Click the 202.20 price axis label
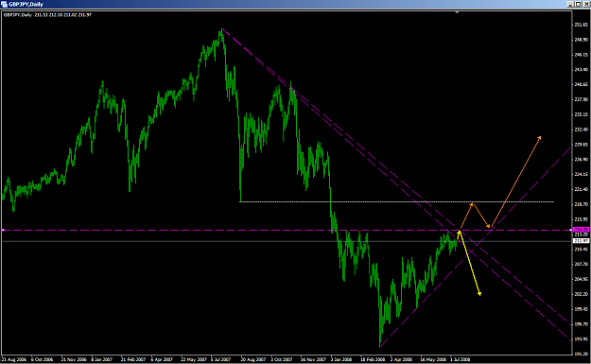 pyautogui.click(x=581, y=294)
